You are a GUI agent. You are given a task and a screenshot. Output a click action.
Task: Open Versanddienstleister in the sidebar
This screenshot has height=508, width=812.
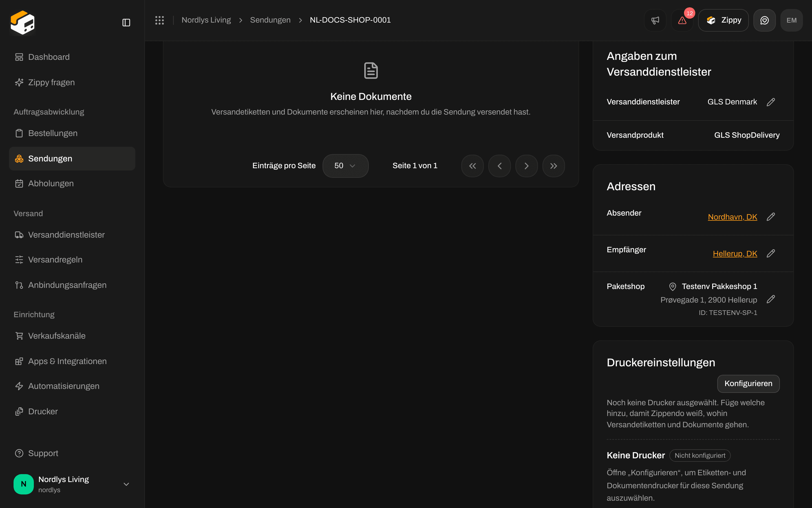point(72,235)
